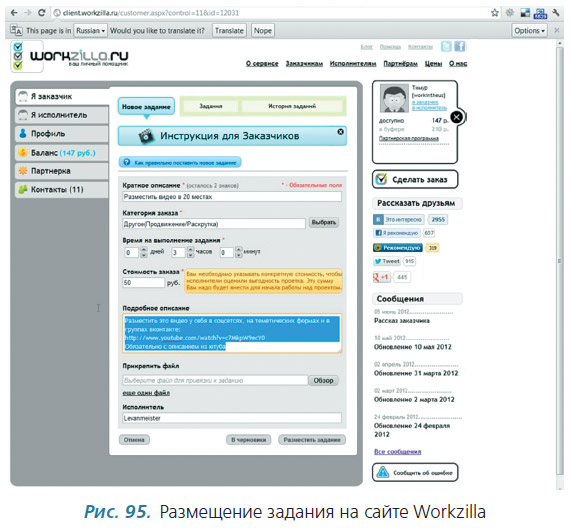Click the Nope button
Image resolution: width=570 pixels, height=528 pixels.
tap(262, 31)
